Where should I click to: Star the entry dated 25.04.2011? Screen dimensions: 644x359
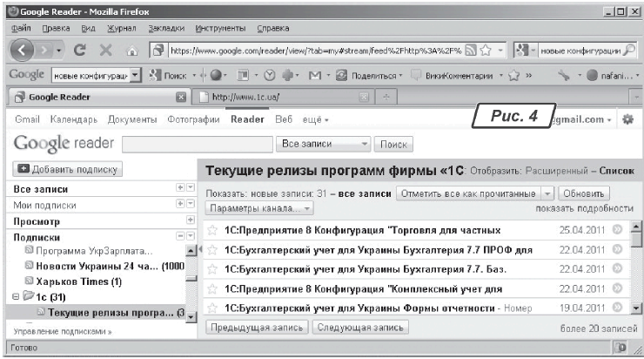[x=211, y=230]
